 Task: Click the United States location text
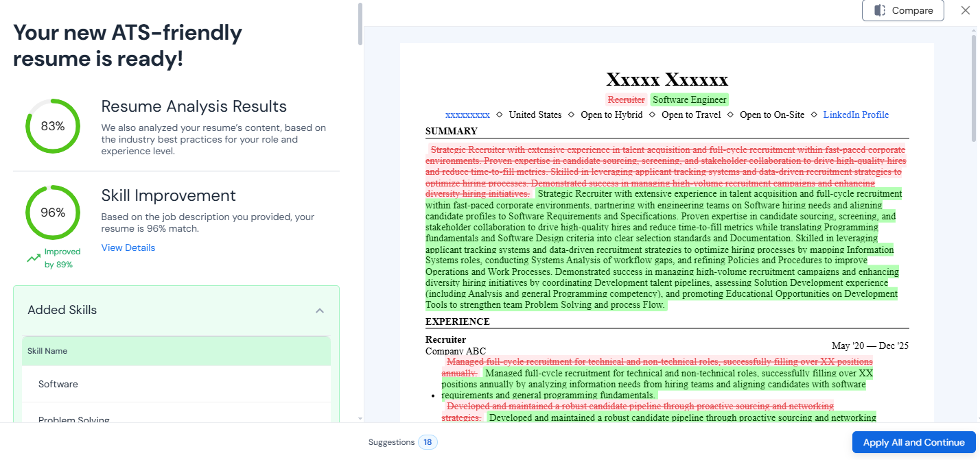(535, 114)
